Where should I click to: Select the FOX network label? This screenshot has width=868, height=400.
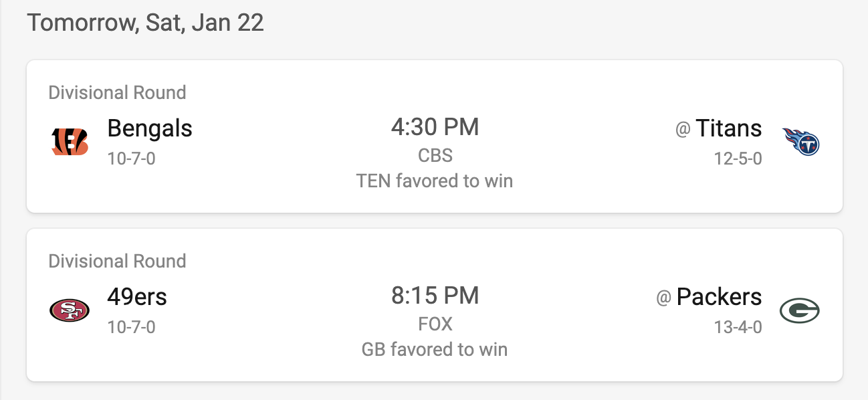(x=435, y=324)
